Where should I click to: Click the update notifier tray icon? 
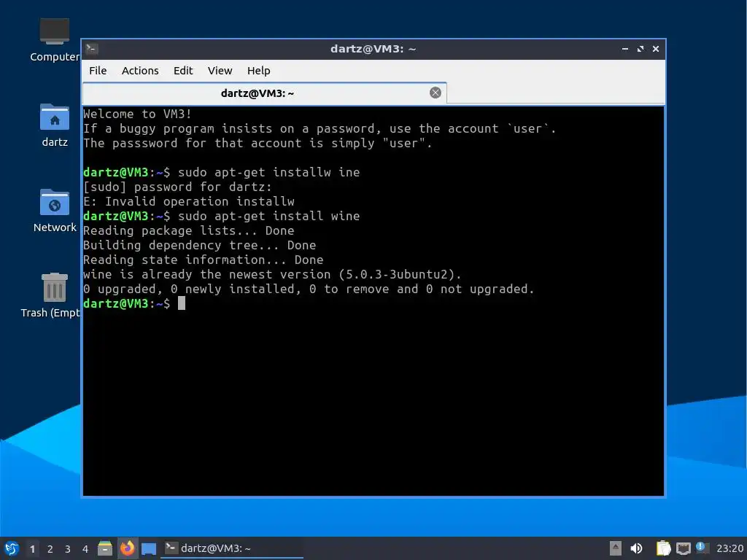(702, 548)
